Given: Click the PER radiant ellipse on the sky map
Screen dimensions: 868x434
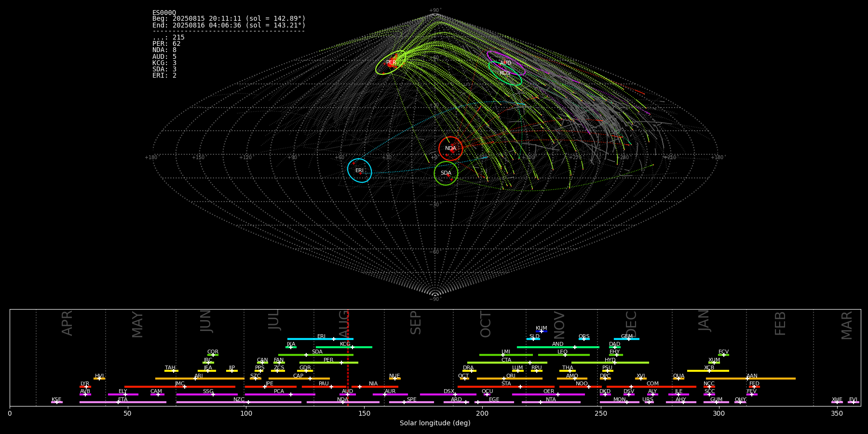Looking at the screenshot, I should coord(391,62).
